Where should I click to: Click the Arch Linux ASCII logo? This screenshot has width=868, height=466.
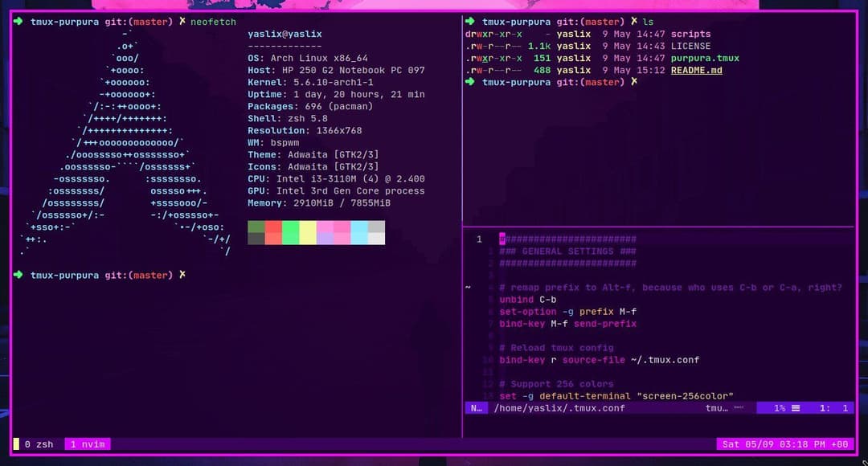coord(125,143)
